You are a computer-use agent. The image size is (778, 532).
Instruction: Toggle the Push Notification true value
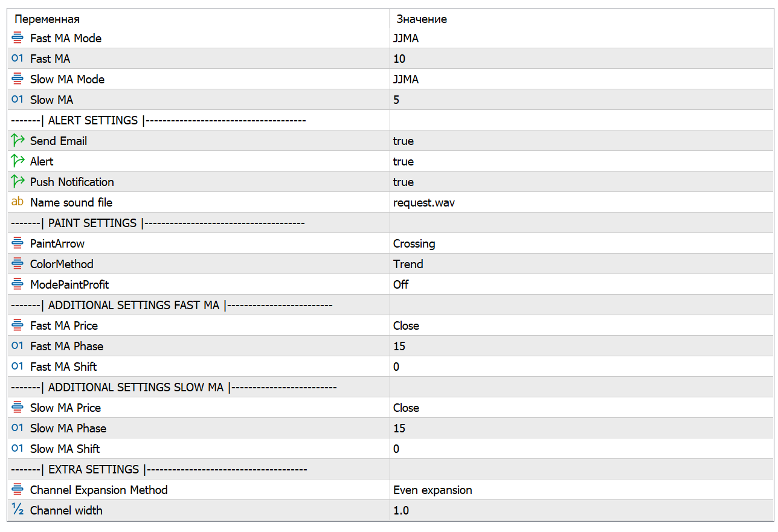click(403, 182)
